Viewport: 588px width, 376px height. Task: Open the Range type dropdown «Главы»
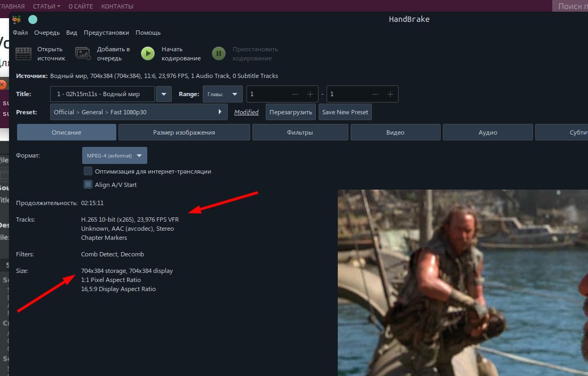coord(223,94)
